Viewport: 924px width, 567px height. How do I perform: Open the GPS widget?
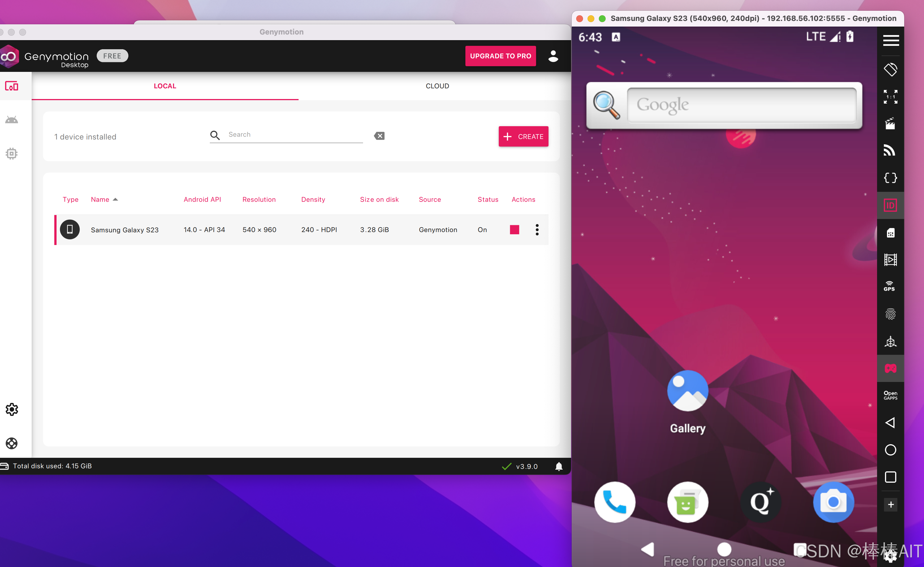(x=889, y=287)
